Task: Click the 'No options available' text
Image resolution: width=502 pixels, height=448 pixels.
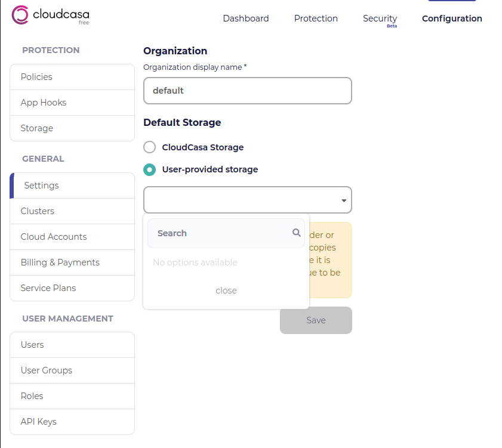Action: coord(195,262)
